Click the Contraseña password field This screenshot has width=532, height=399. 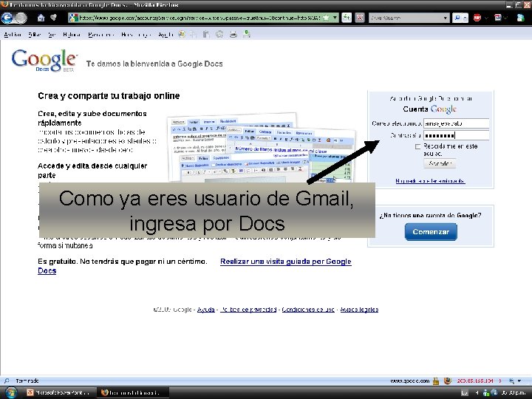(457, 135)
